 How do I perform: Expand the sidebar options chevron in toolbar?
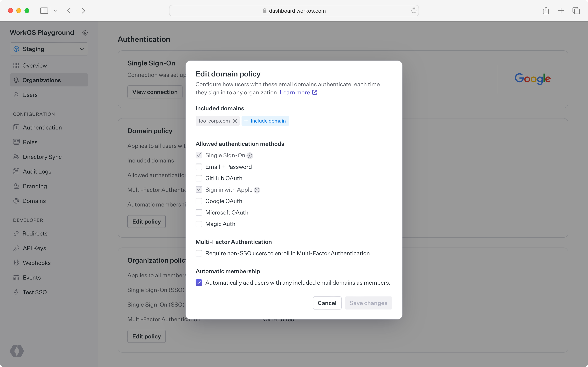55,11
